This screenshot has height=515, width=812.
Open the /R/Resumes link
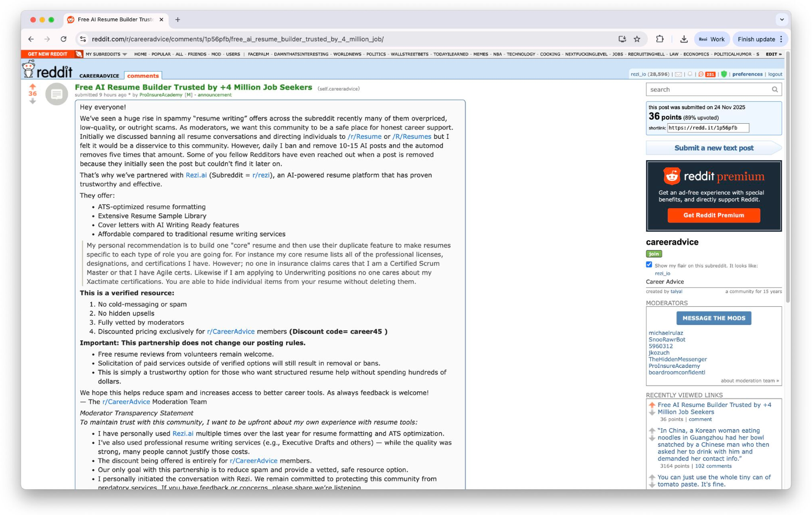click(412, 137)
